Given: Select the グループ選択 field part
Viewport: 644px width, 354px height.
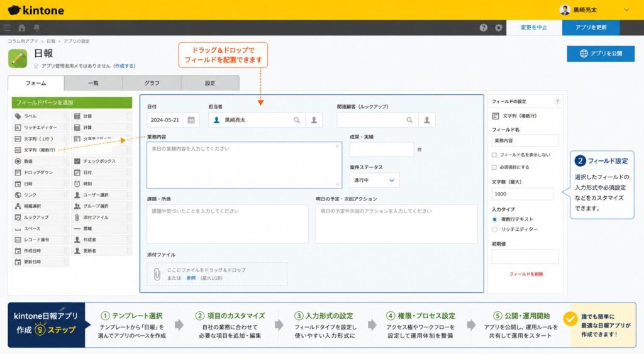Looking at the screenshot, I should tap(101, 206).
